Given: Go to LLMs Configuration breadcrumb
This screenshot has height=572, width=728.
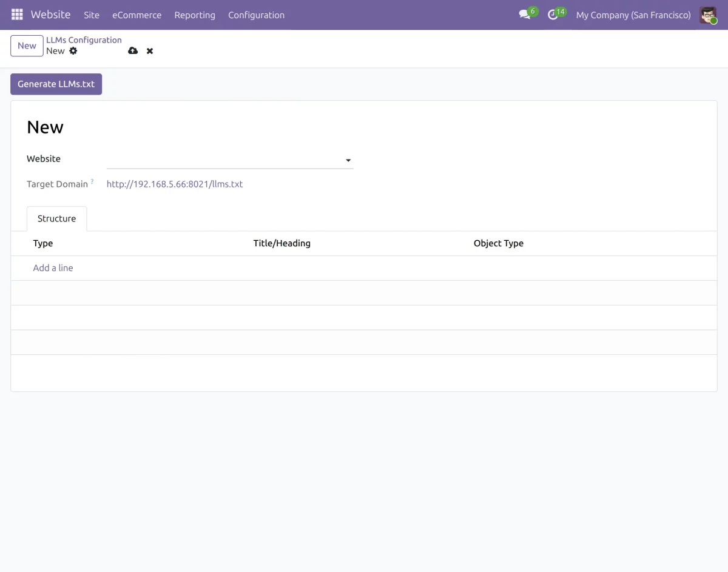Looking at the screenshot, I should (x=84, y=40).
